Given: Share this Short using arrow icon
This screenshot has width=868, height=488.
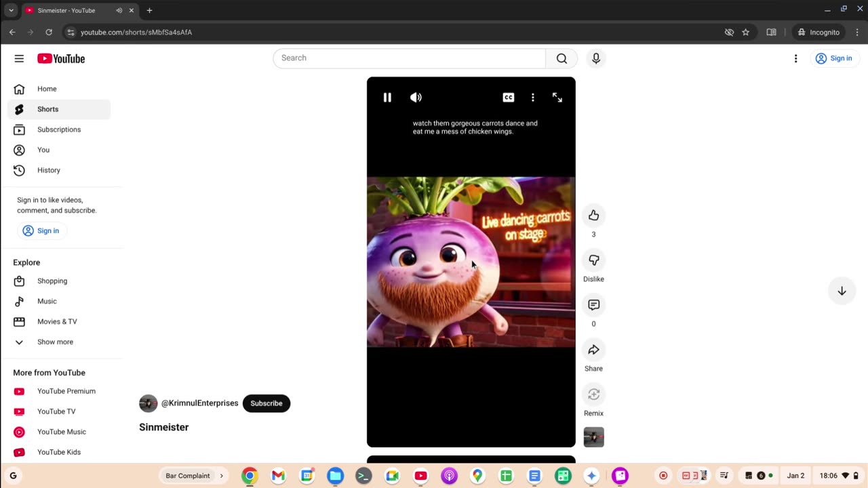Looking at the screenshot, I should [x=593, y=350].
